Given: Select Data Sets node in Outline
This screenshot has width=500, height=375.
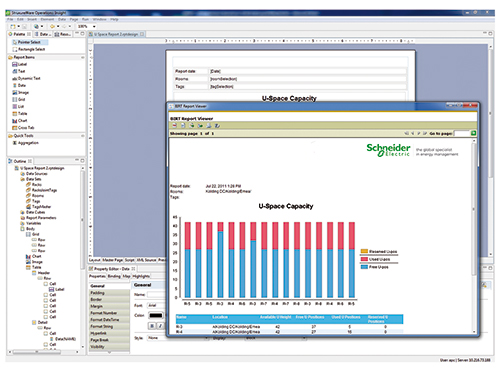Looking at the screenshot, I should 31,179.
